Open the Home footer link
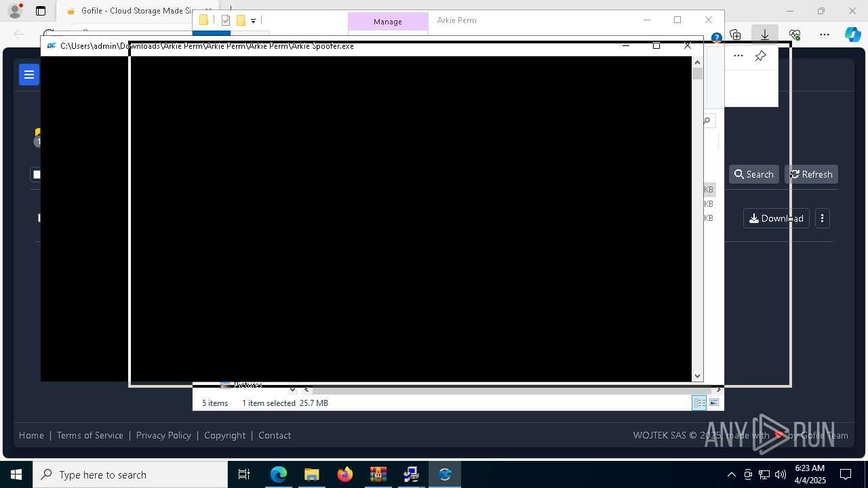This screenshot has width=868, height=488. 31,435
